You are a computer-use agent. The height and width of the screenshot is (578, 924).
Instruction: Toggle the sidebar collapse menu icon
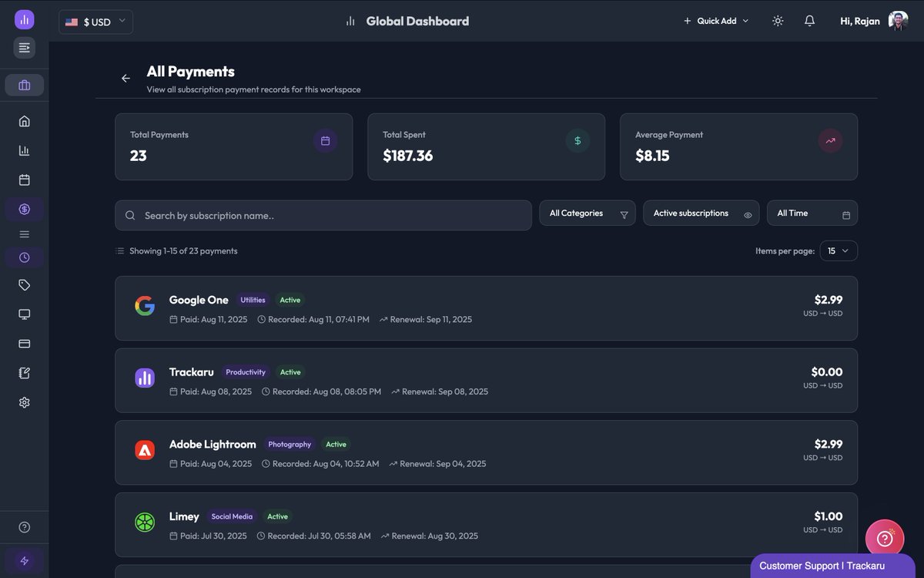[x=24, y=48]
